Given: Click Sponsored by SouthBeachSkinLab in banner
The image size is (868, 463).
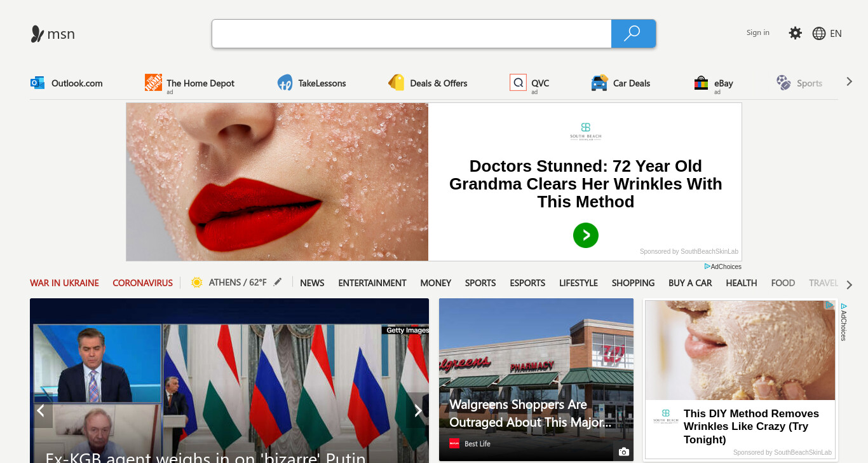Looking at the screenshot, I should (689, 252).
